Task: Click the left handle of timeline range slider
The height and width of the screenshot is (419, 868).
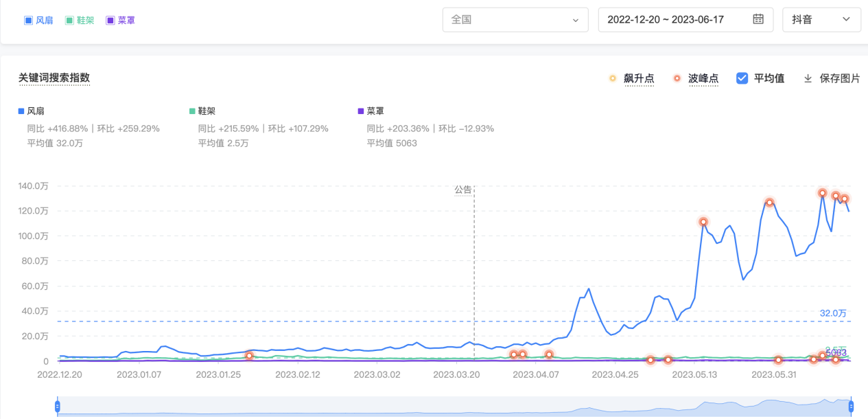Action: click(x=58, y=406)
